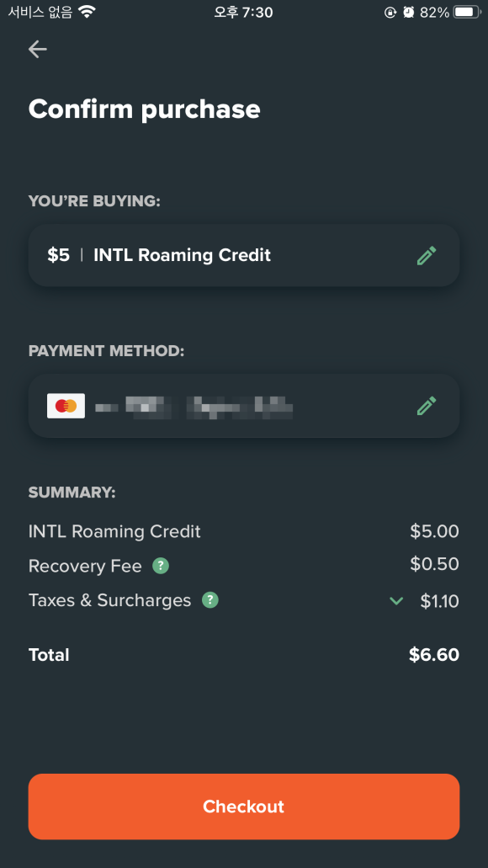Tap the alarm clock status icon
This screenshot has width=488, height=868.
click(x=409, y=12)
